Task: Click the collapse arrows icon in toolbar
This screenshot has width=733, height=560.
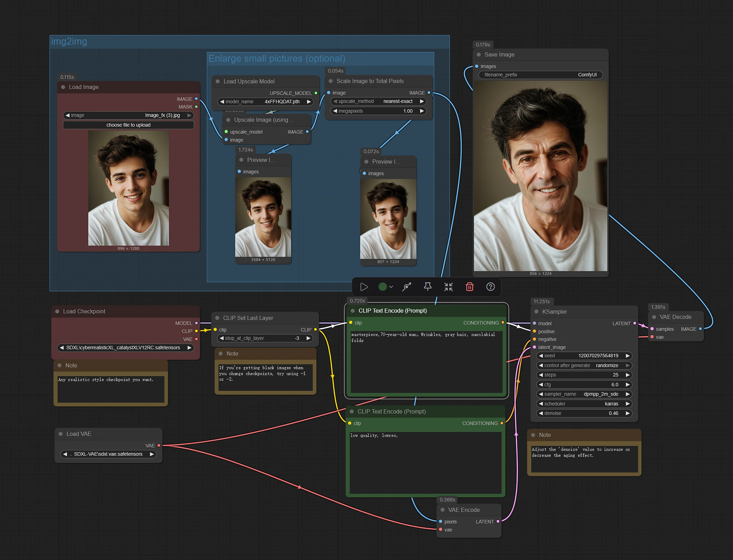Action: [x=448, y=287]
